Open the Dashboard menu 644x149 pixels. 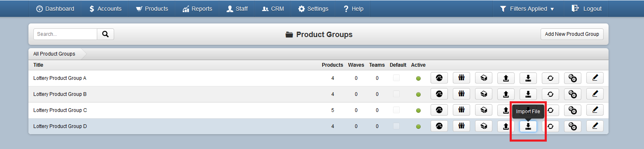click(x=55, y=9)
